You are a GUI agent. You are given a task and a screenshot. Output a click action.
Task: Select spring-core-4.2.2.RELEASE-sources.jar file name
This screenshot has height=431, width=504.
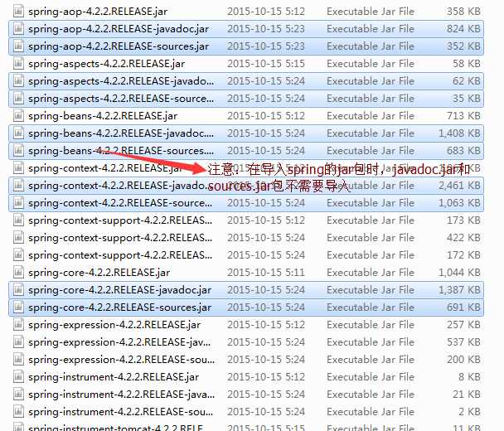(120, 308)
